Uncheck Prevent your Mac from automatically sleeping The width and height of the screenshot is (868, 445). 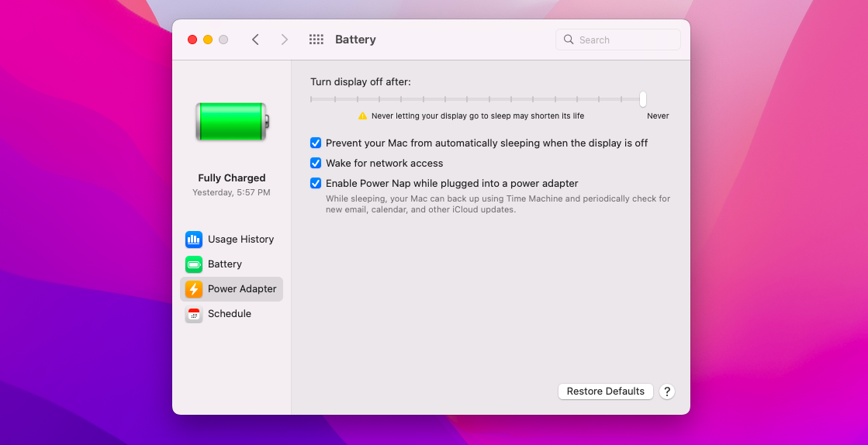tap(316, 143)
